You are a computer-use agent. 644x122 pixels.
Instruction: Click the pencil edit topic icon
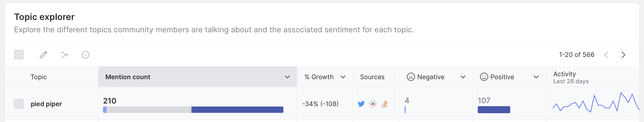point(43,55)
